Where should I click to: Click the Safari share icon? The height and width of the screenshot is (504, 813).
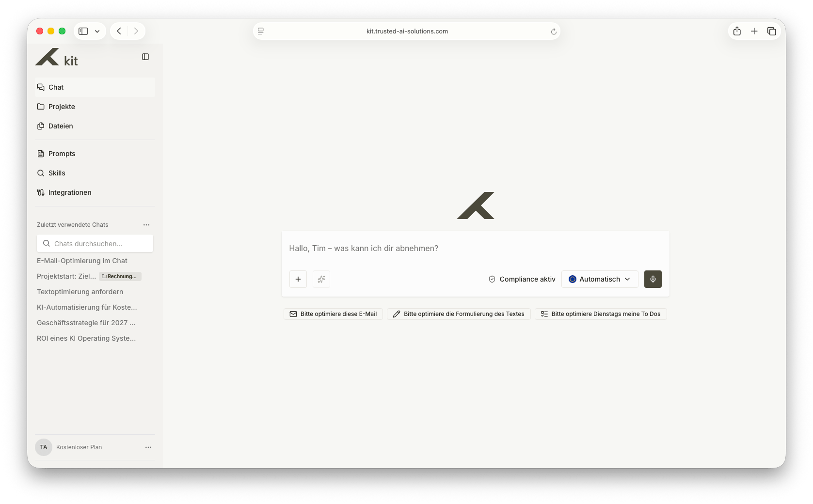coord(737,31)
